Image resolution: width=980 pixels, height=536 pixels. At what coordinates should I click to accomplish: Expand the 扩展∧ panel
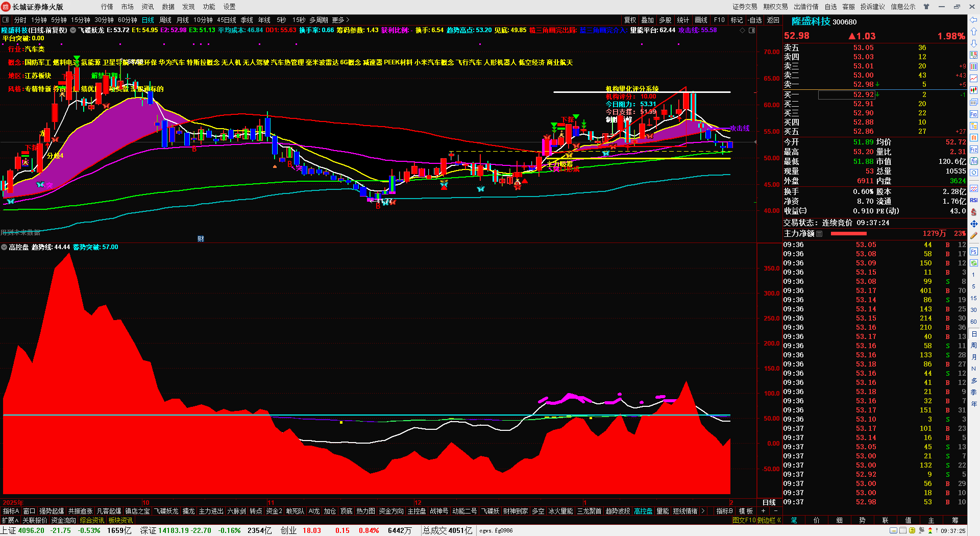click(x=10, y=520)
